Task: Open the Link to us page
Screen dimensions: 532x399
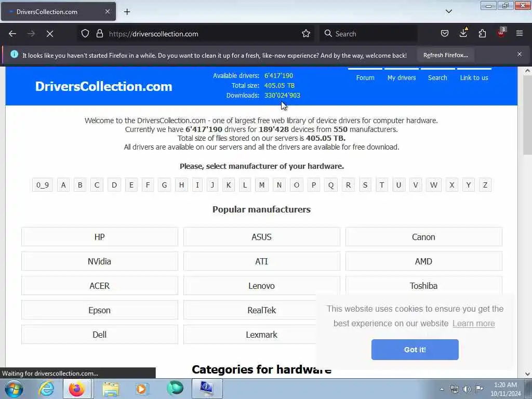Action: click(474, 78)
